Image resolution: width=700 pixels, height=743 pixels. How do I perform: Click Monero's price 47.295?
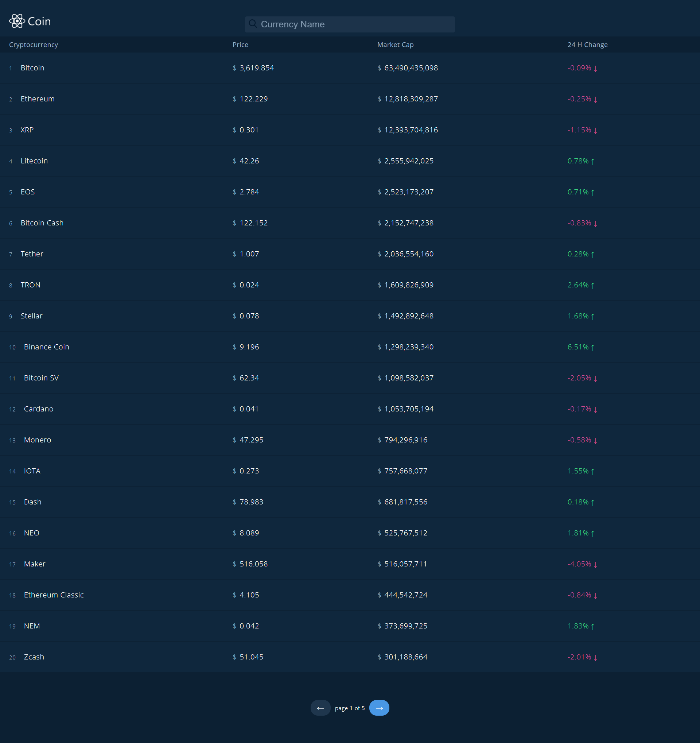(252, 440)
